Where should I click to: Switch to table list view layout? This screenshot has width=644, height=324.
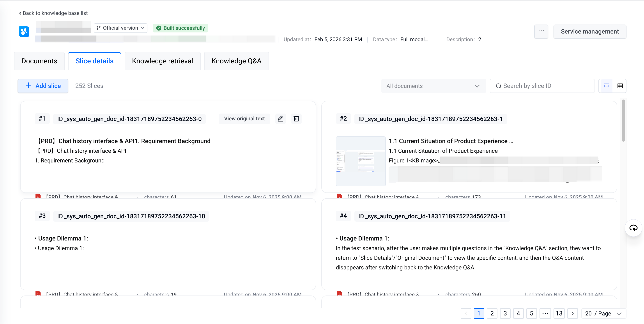(x=620, y=86)
